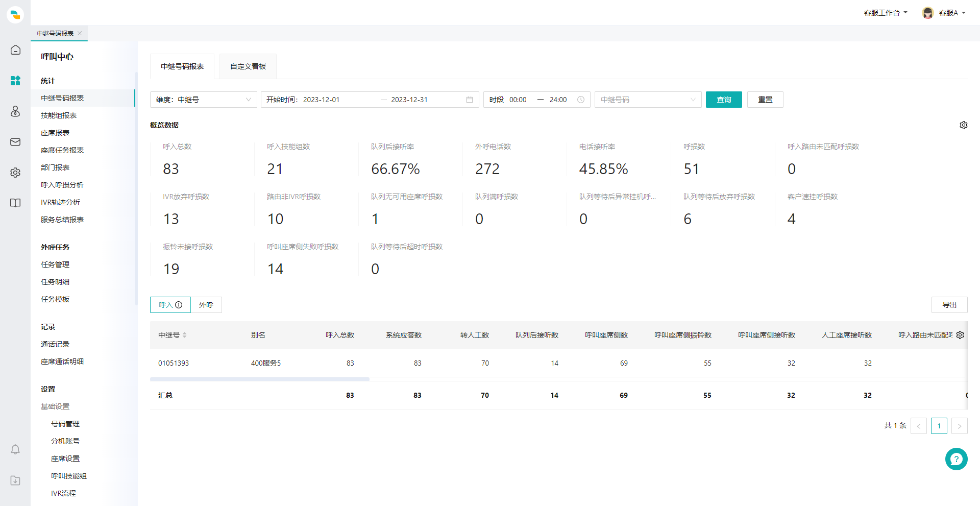Click the 查询 button
980x506 pixels.
pyautogui.click(x=724, y=100)
